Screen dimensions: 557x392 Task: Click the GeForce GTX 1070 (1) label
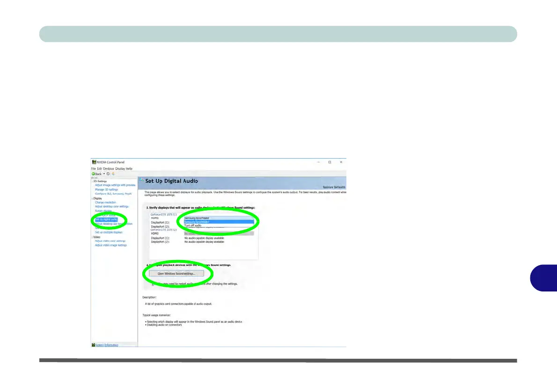(x=163, y=214)
